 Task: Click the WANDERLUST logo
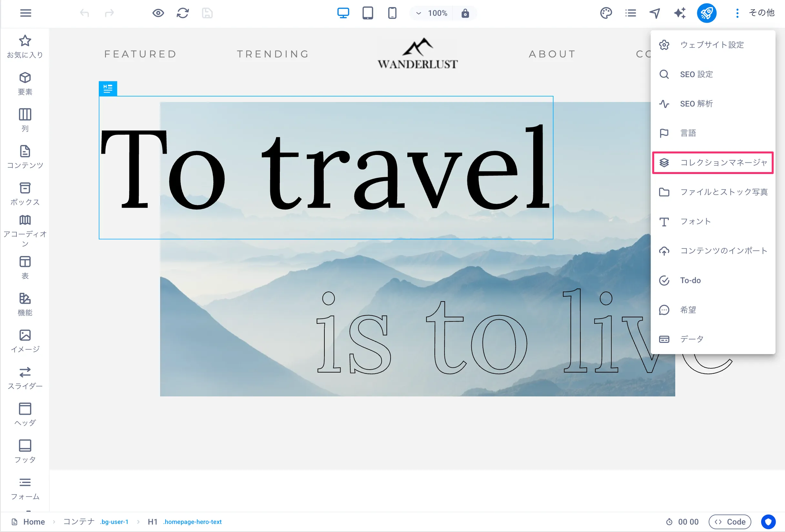[417, 54]
